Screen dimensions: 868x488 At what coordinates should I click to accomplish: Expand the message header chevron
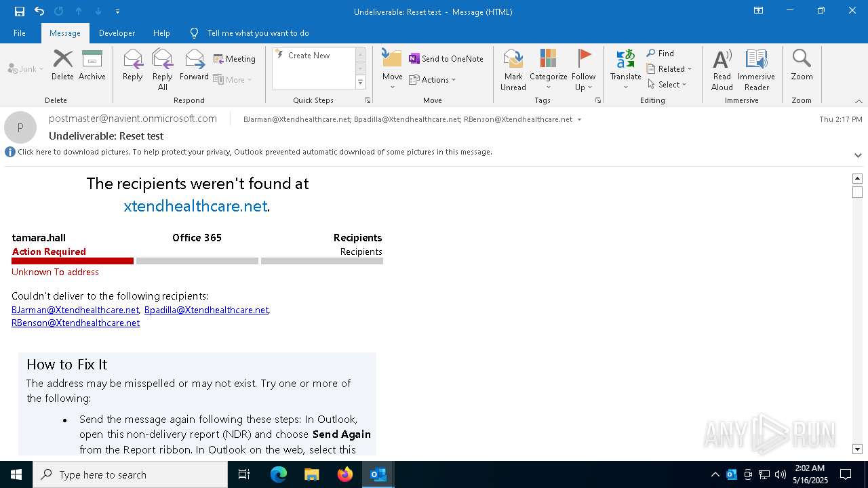tap(858, 155)
